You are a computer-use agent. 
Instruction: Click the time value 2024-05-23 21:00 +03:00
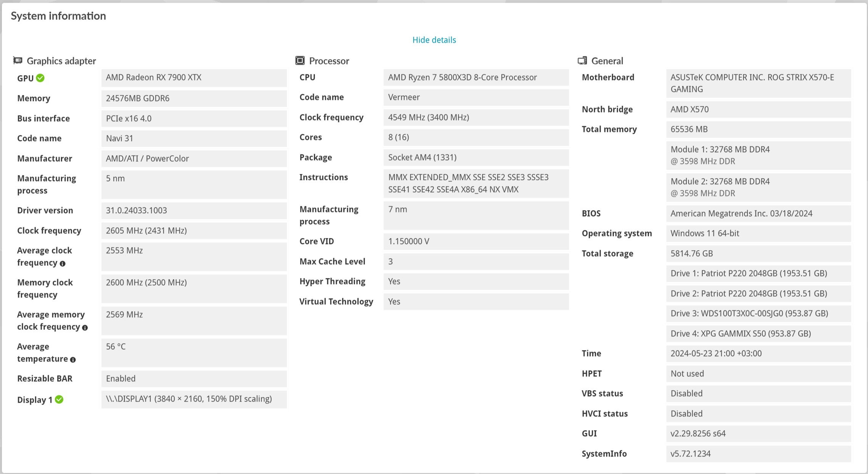(758, 353)
